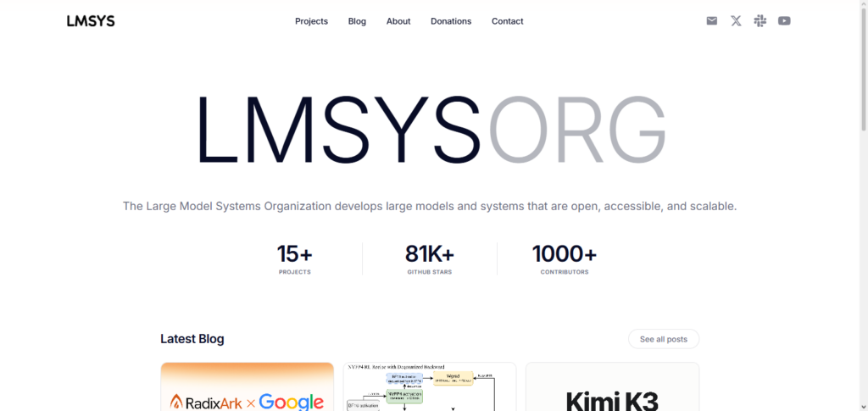
Task: Open the YouTube icon link
Action: (784, 21)
